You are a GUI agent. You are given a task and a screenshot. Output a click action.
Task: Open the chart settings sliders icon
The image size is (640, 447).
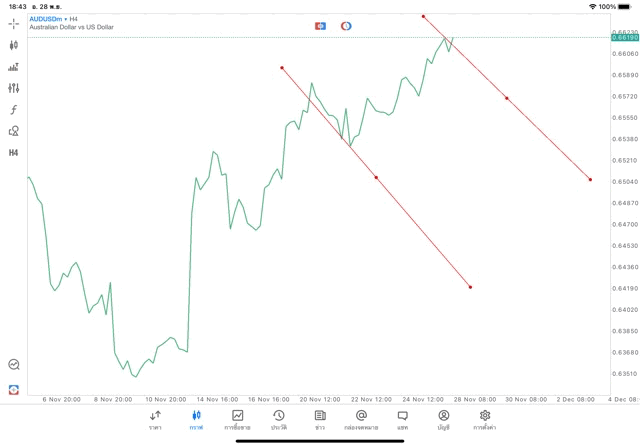click(14, 88)
